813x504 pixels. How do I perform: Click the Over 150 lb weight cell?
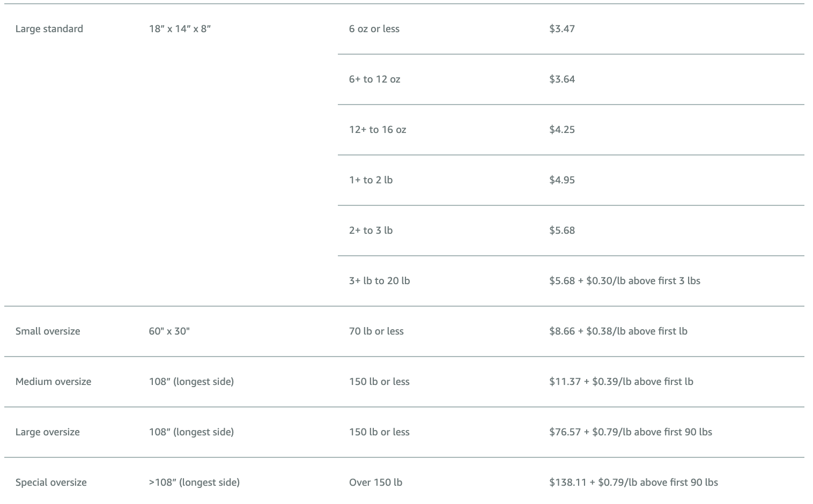[x=375, y=483]
